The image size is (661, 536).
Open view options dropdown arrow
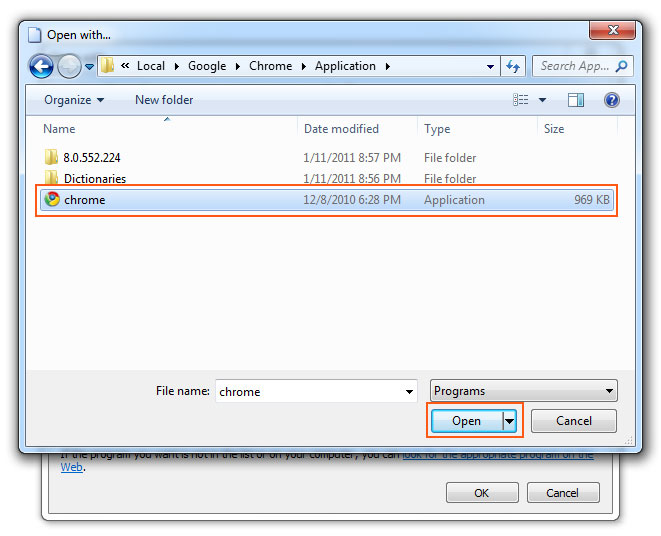point(543,100)
